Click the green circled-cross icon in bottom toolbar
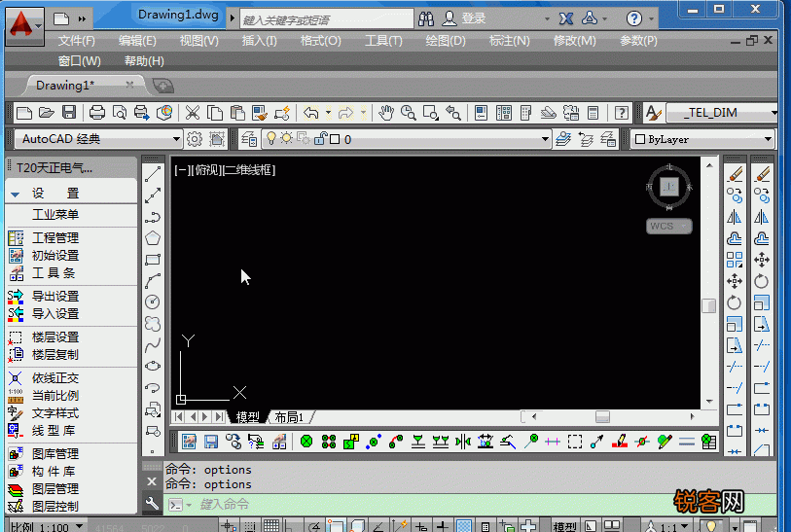Image resolution: width=791 pixels, height=532 pixels. coord(306,442)
